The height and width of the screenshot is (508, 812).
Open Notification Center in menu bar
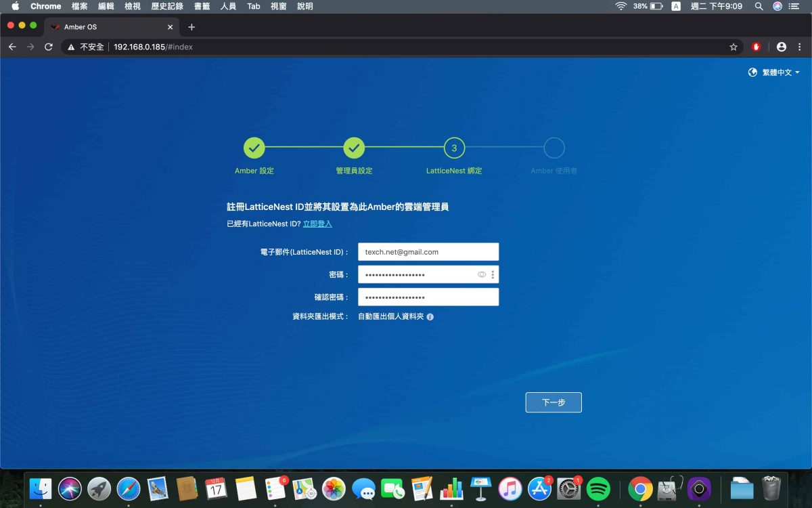point(794,6)
